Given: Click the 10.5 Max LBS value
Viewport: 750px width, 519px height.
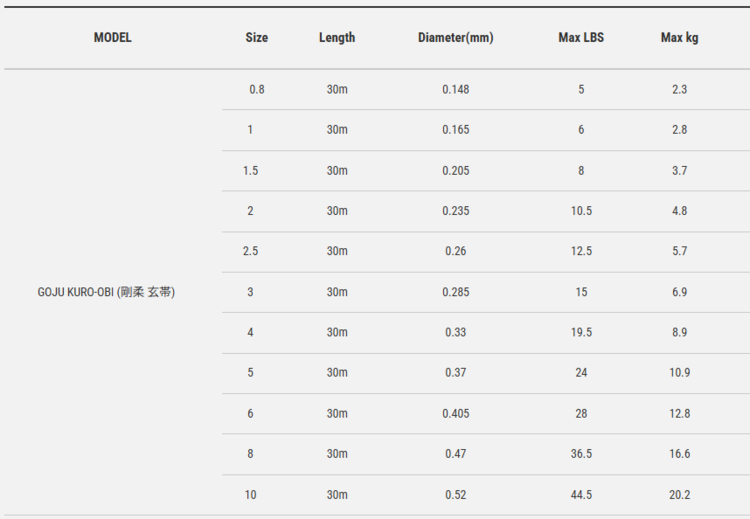Looking at the screenshot, I should 581,211.
